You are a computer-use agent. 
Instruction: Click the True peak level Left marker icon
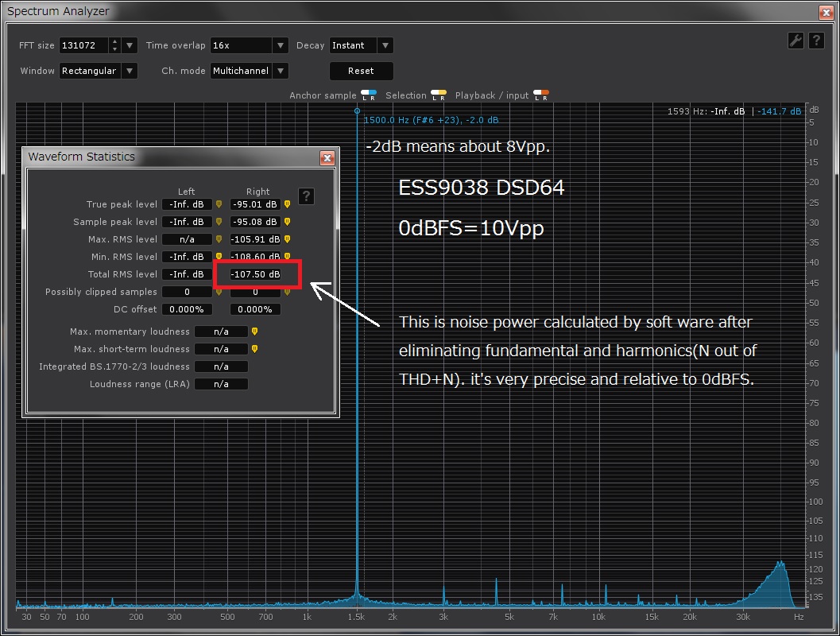[219, 204]
